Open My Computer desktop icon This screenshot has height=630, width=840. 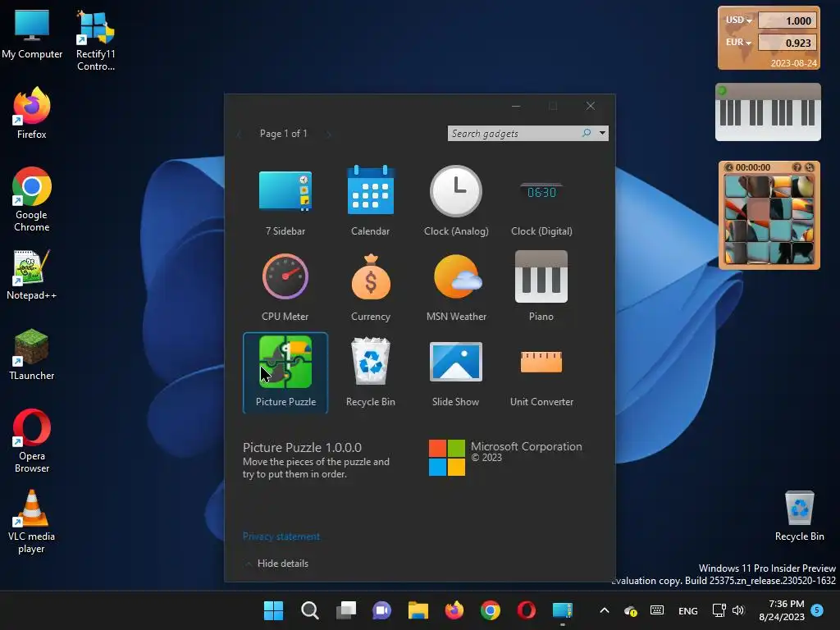pyautogui.click(x=32, y=34)
